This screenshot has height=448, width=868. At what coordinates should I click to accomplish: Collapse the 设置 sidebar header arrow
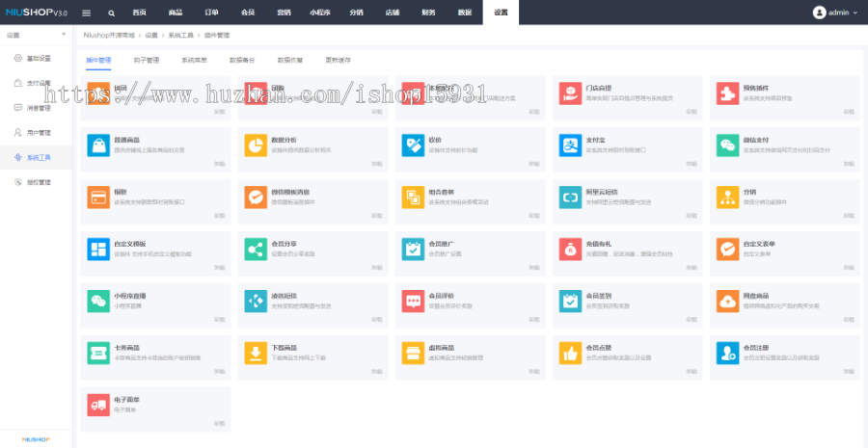click(x=65, y=35)
